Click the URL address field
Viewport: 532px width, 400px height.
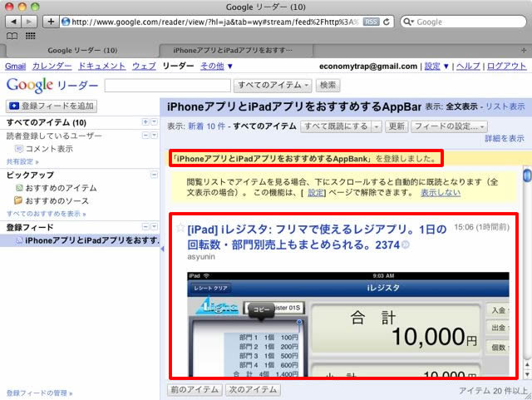click(x=215, y=22)
